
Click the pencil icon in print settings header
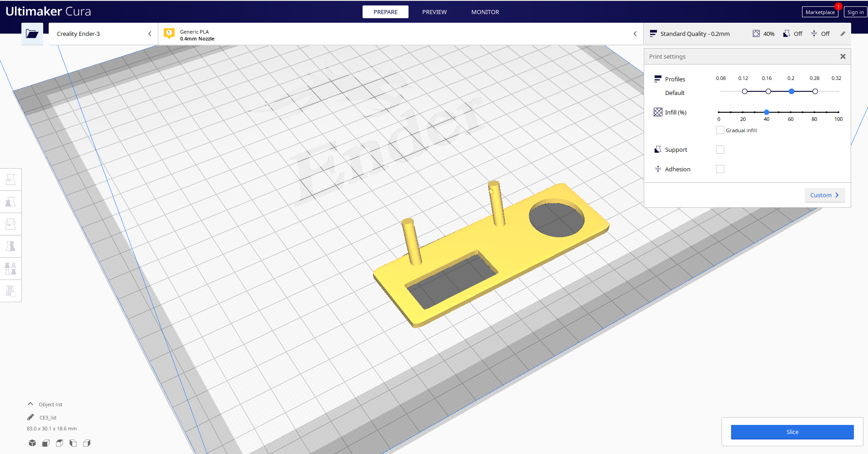(x=843, y=34)
